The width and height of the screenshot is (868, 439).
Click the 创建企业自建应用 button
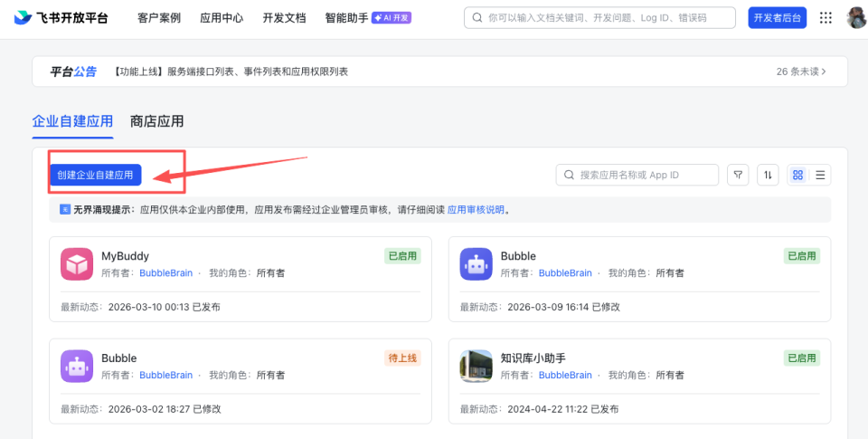pos(95,176)
